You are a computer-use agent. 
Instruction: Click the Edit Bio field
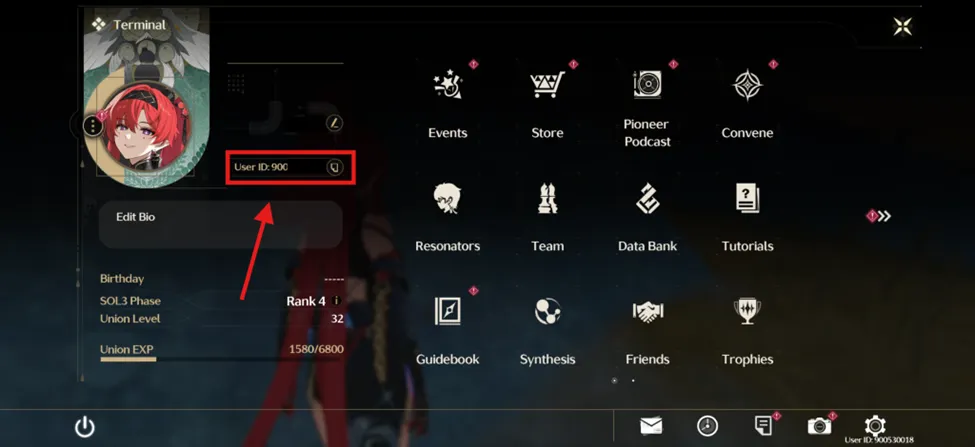pos(221,224)
